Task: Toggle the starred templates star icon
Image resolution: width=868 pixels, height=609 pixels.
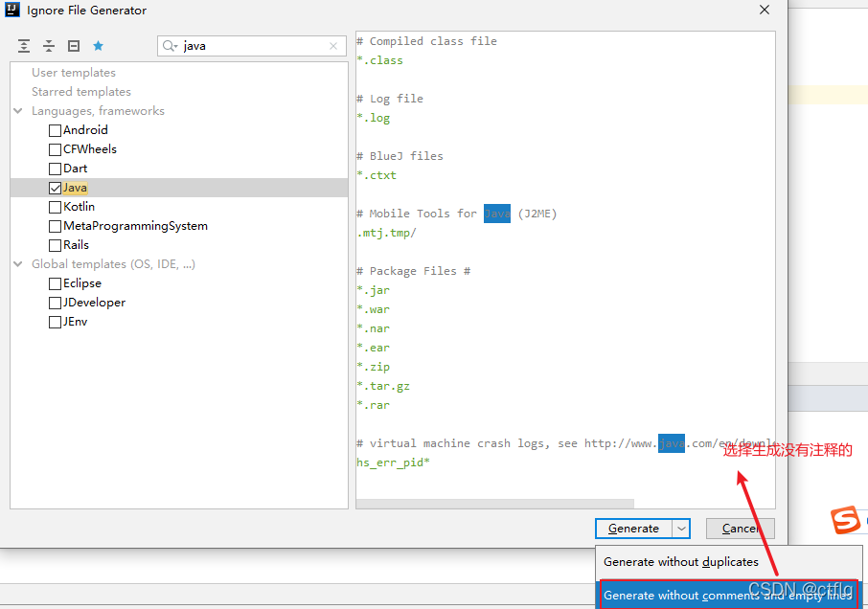Action: click(x=99, y=45)
